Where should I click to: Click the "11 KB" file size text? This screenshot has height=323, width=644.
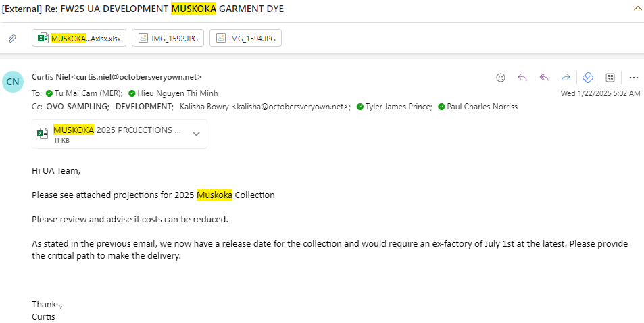pos(61,141)
